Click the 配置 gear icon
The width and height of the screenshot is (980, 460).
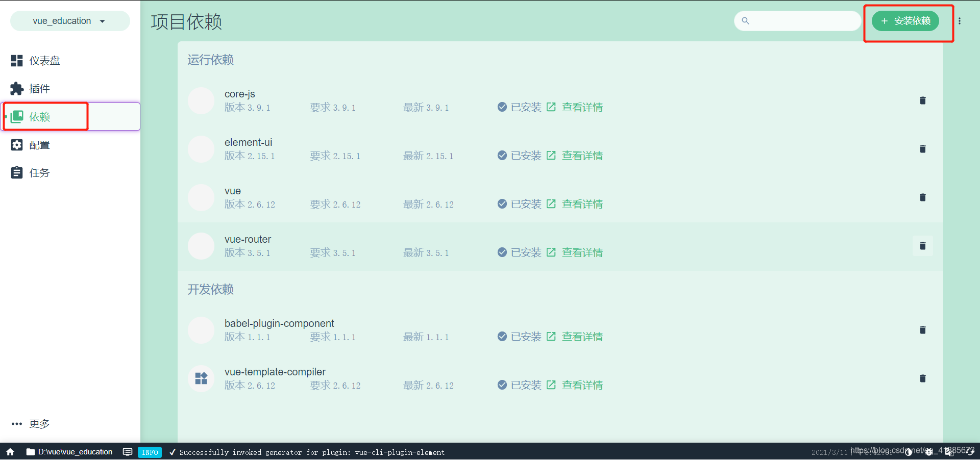coord(17,145)
